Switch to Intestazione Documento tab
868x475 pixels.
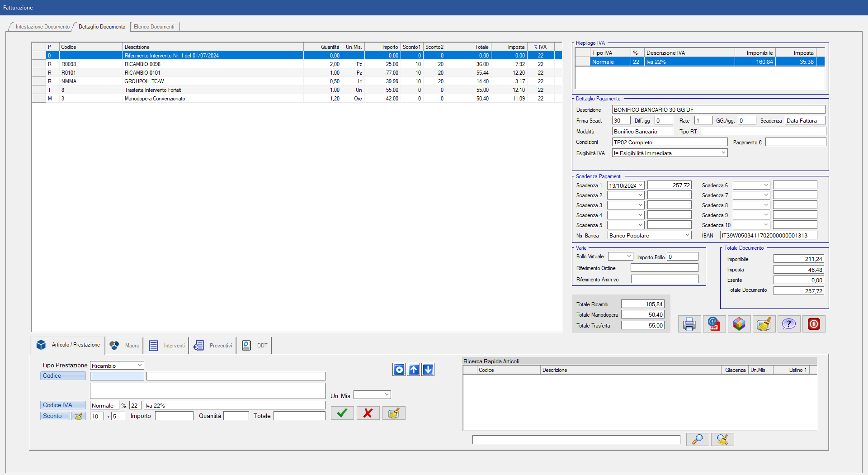point(42,27)
